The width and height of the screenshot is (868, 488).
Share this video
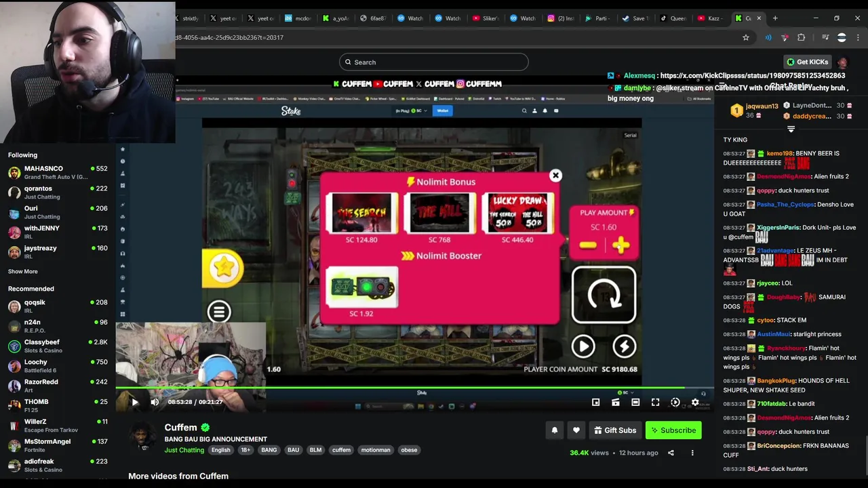click(x=671, y=453)
